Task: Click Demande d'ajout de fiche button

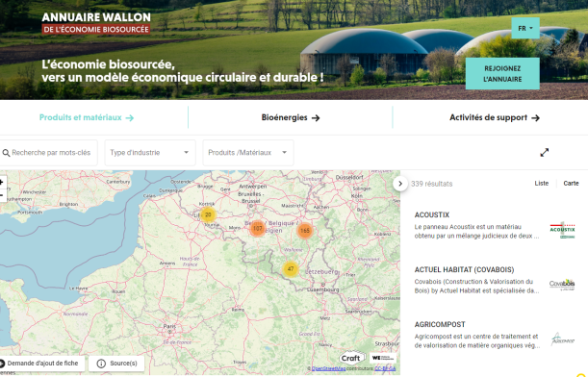Action: pyautogui.click(x=41, y=364)
